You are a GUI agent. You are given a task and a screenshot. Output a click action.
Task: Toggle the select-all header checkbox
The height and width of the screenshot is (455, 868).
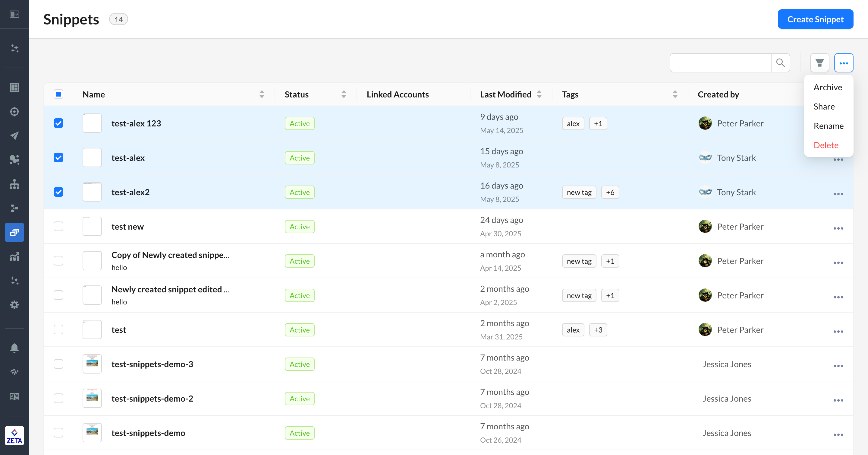58,94
